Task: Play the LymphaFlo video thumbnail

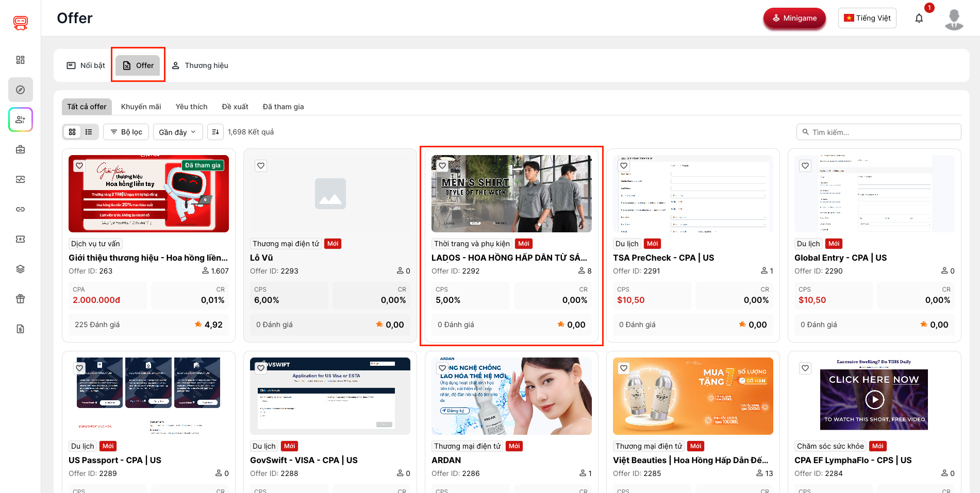Action: pos(874,400)
